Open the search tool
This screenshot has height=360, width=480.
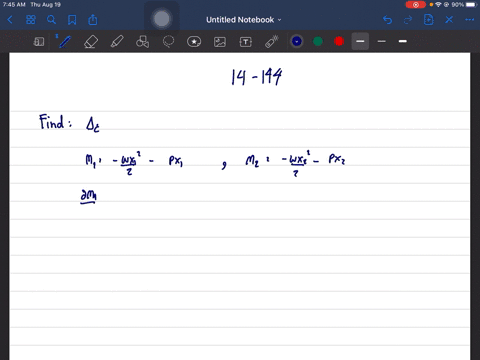pyautogui.click(x=51, y=20)
